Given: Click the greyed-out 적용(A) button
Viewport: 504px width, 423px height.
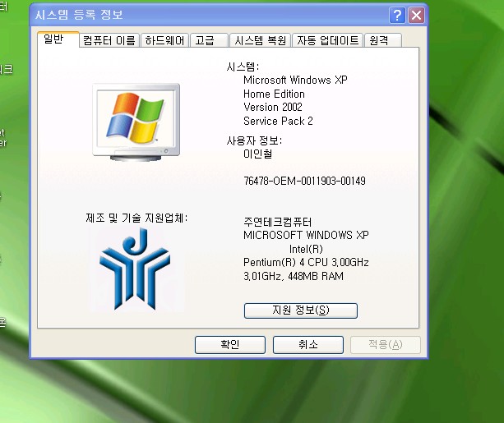Looking at the screenshot, I should point(385,345).
